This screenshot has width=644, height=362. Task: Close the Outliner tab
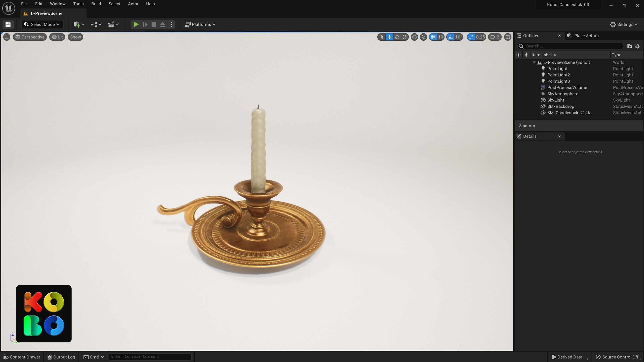tap(559, 36)
